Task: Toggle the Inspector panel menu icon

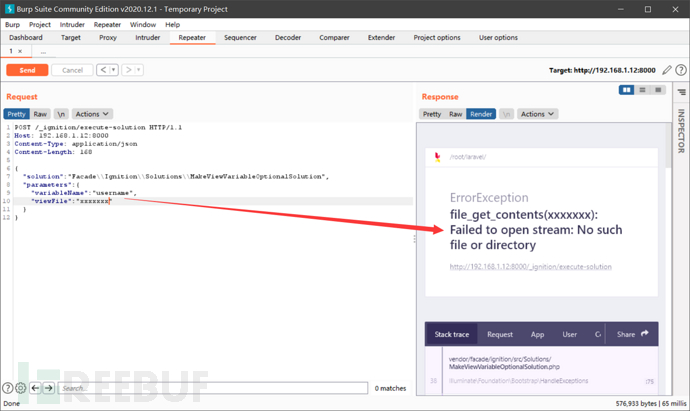Action: [682, 92]
